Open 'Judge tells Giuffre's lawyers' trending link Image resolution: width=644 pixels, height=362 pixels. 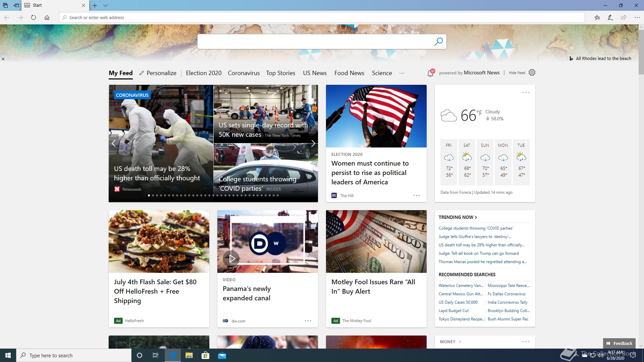click(475, 237)
